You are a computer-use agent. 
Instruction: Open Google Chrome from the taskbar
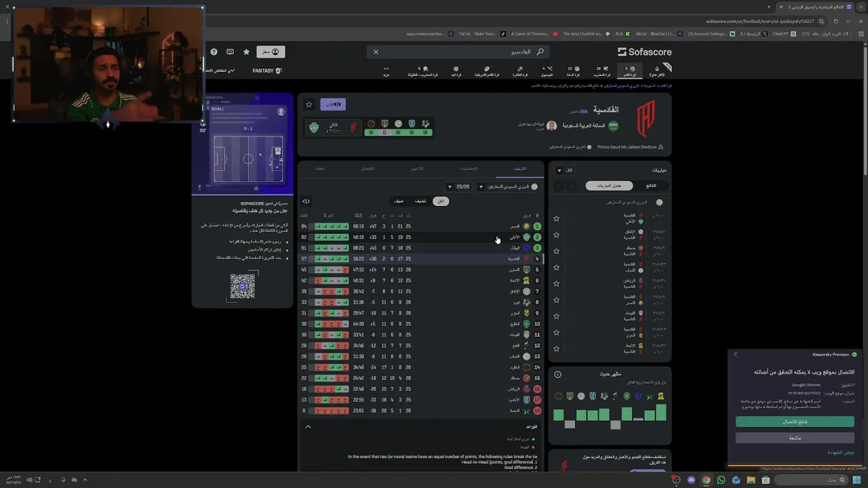point(706,480)
